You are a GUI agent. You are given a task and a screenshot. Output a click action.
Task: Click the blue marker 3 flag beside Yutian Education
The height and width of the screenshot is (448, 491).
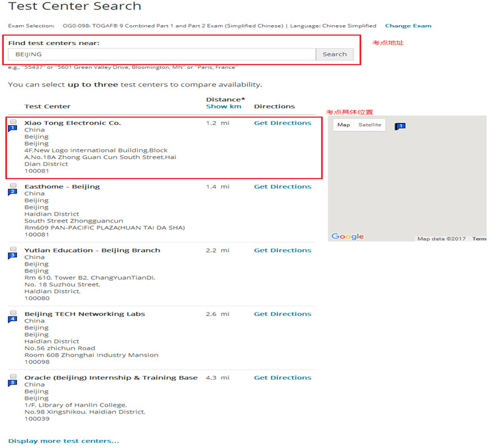[x=13, y=256]
